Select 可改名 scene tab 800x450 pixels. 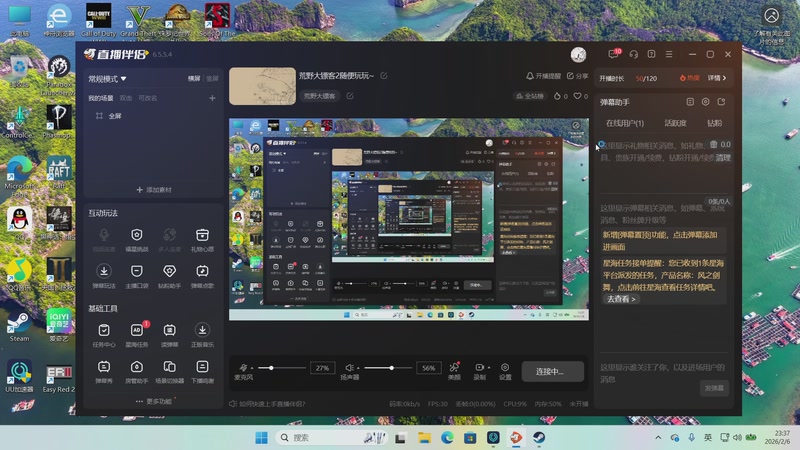click(147, 98)
